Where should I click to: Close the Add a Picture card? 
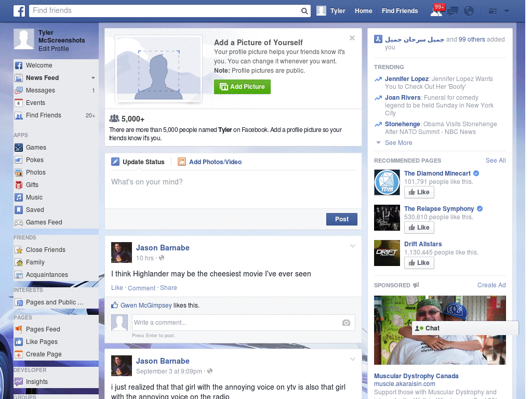[x=352, y=38]
